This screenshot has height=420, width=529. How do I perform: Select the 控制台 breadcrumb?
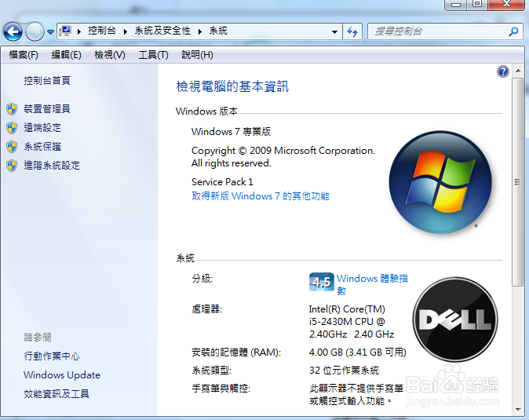(102, 31)
